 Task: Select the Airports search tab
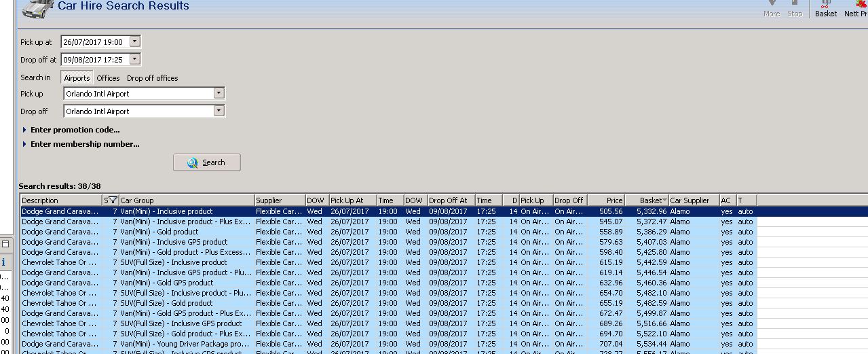tap(77, 78)
